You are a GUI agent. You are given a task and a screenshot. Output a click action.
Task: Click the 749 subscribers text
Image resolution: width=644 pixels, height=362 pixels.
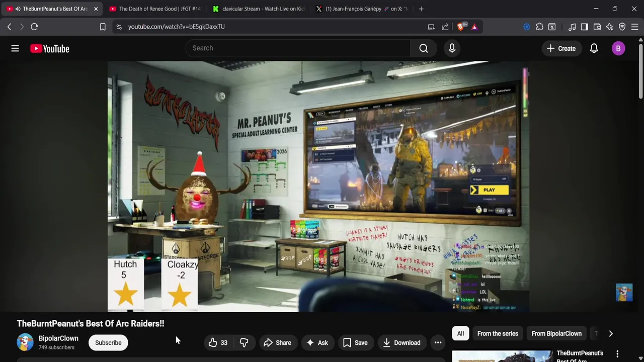[56, 347]
